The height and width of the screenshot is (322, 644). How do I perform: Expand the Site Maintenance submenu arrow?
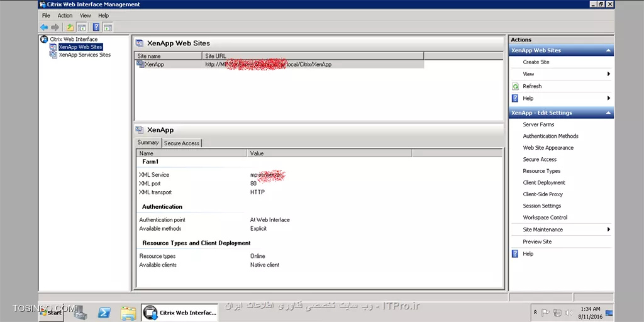[609, 230]
